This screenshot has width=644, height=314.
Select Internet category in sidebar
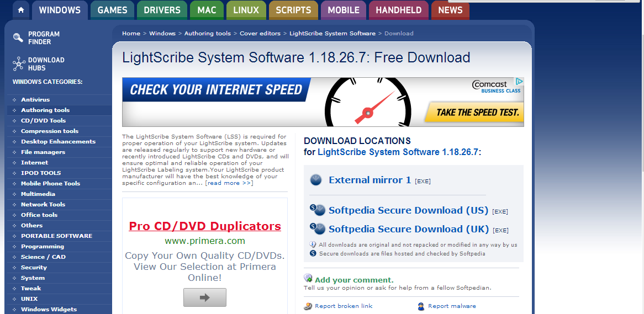click(34, 163)
